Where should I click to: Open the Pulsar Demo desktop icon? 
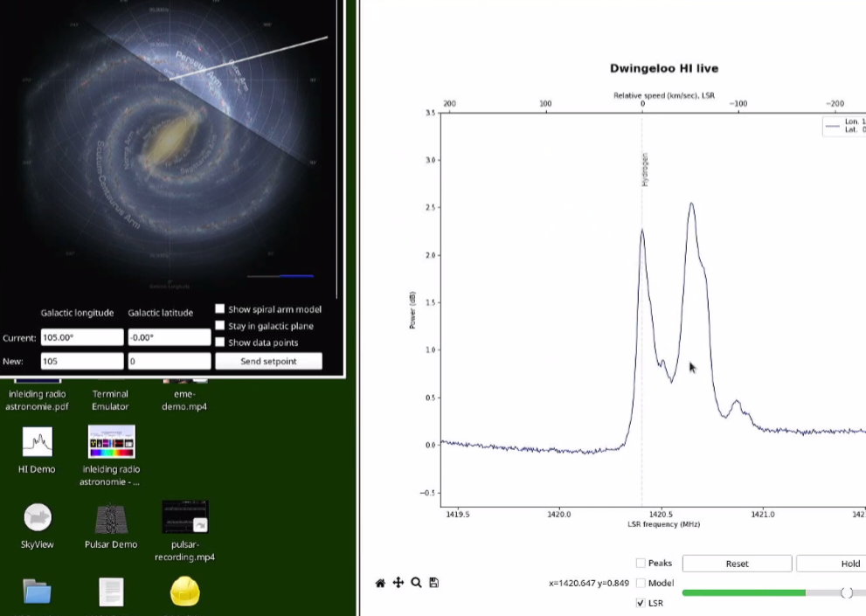[111, 518]
